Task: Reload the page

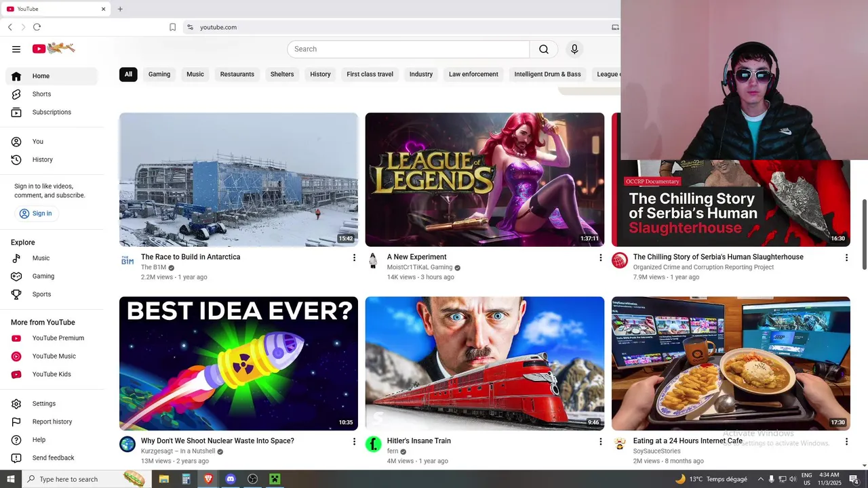Action: 37,27
